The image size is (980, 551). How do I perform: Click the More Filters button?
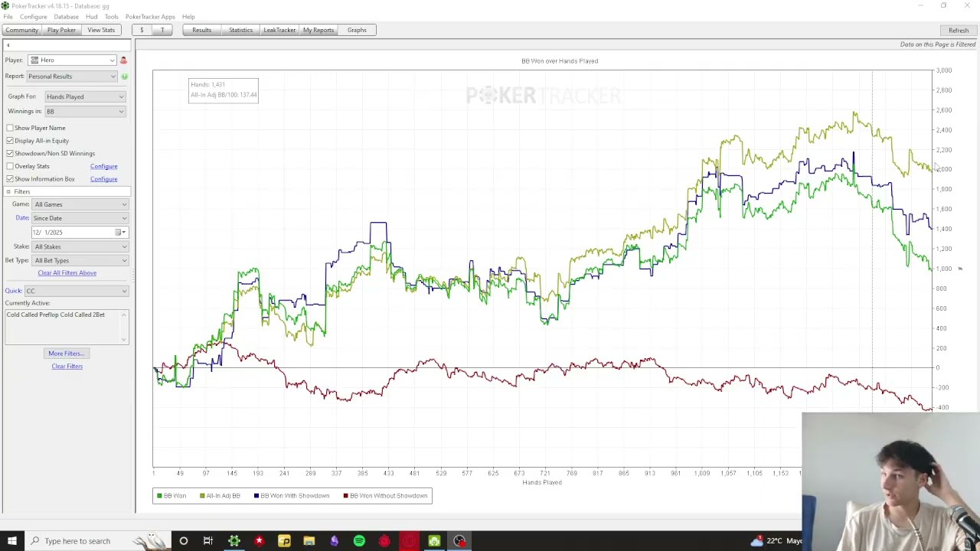point(67,354)
